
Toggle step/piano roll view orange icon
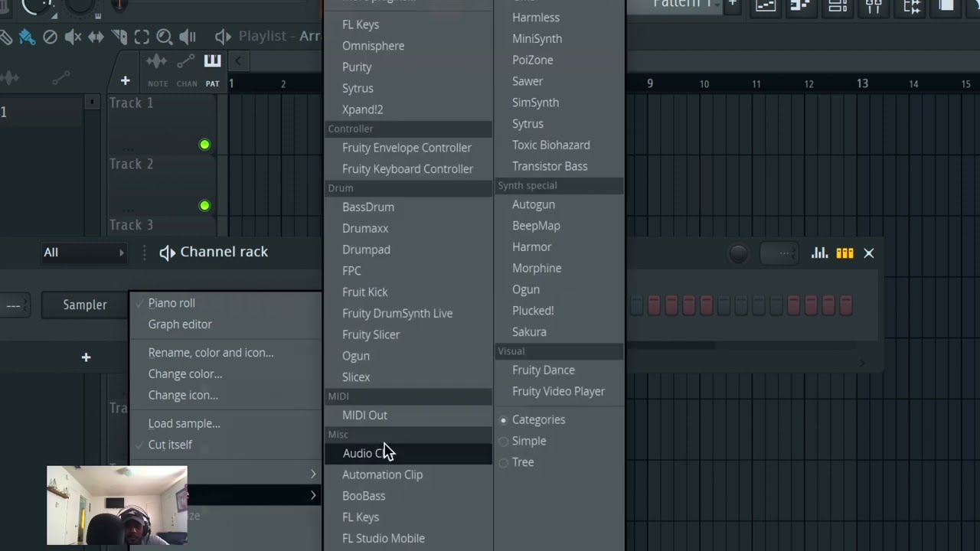click(844, 253)
